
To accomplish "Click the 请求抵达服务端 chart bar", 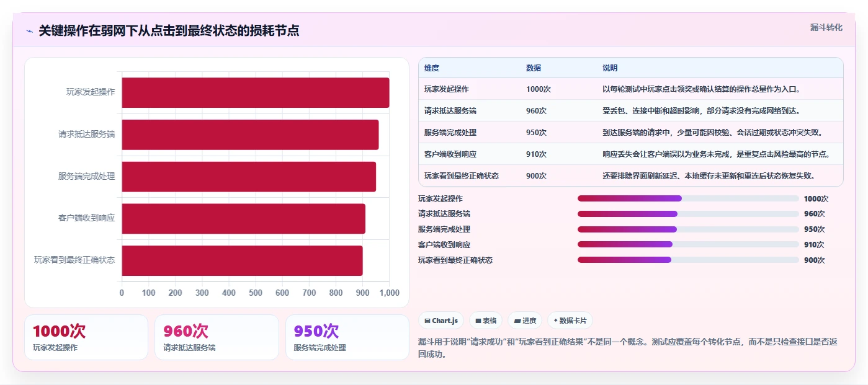I will click(250, 135).
